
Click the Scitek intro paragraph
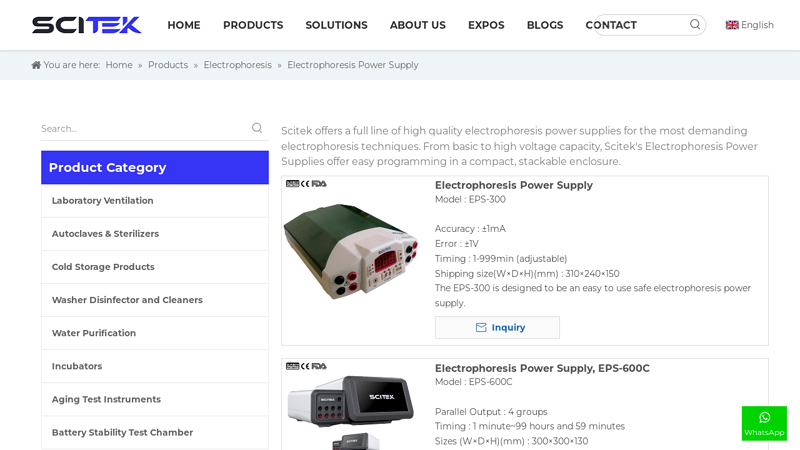[519, 146]
